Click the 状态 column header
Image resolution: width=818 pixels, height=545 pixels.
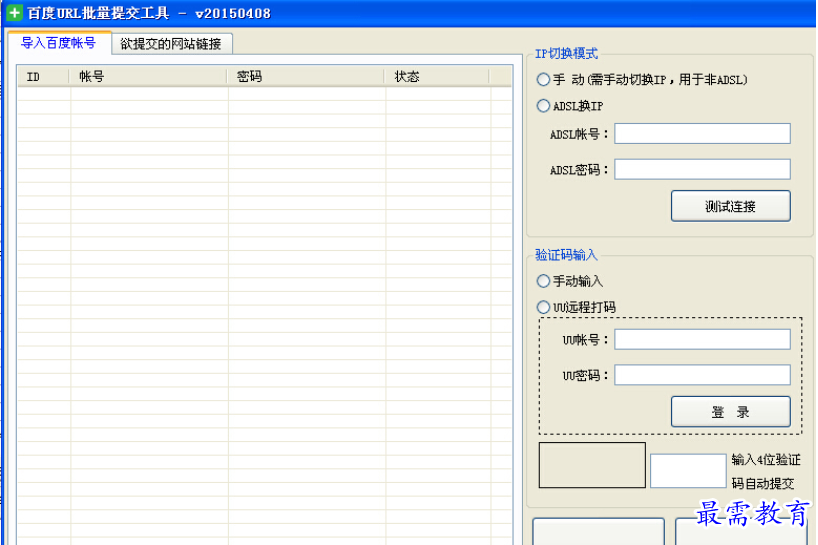pos(437,77)
